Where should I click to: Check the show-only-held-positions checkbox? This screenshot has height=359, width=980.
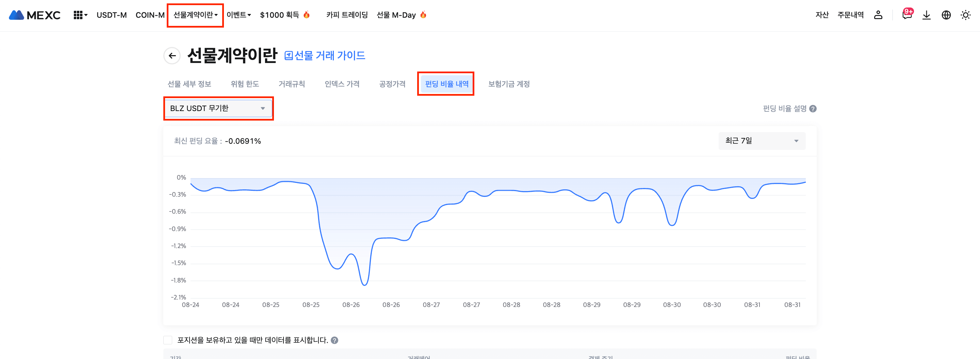(x=168, y=340)
